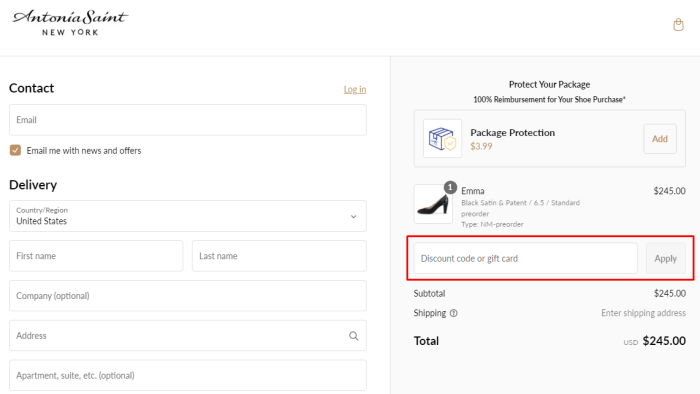The height and width of the screenshot is (394, 700).
Task: Focus the First name field
Action: click(96, 256)
